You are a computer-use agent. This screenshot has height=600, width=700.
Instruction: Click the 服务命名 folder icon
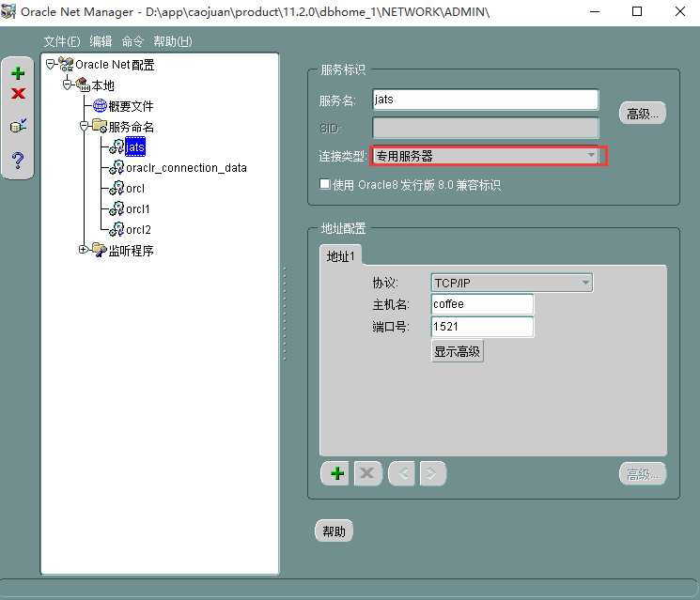pyautogui.click(x=100, y=126)
